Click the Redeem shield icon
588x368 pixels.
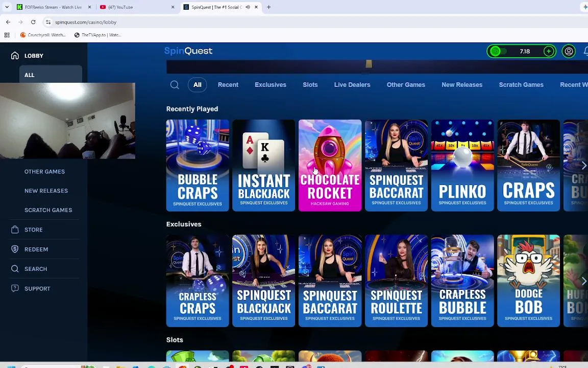(x=15, y=249)
